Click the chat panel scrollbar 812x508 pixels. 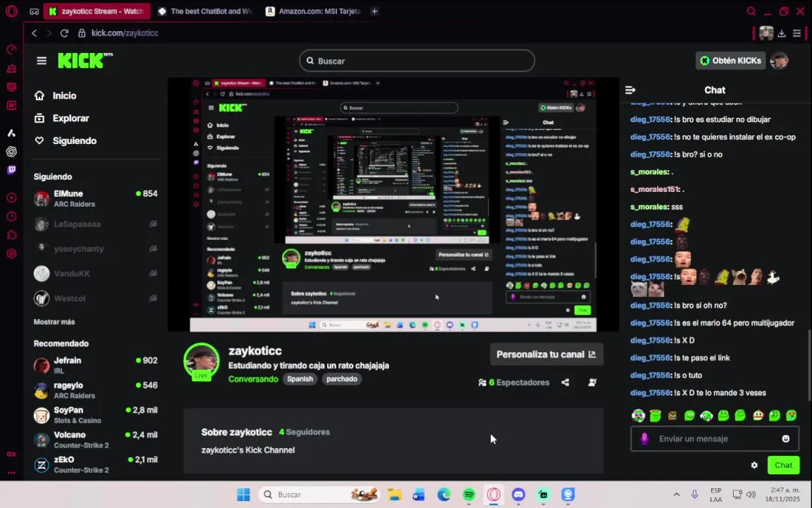coord(808,365)
